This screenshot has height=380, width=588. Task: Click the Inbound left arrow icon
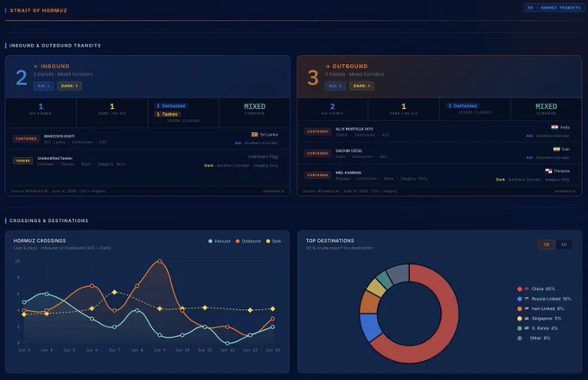pos(36,66)
